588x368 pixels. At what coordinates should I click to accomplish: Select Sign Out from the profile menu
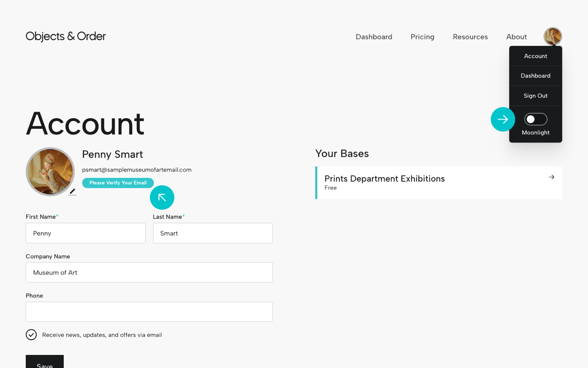(x=535, y=96)
